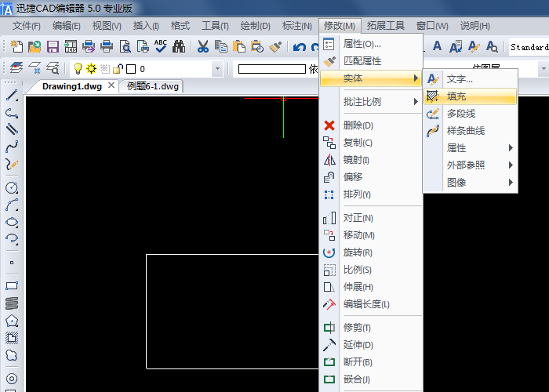Click the Print icon in toolbar
Image resolution: width=549 pixels, height=392 pixels.
point(107,46)
